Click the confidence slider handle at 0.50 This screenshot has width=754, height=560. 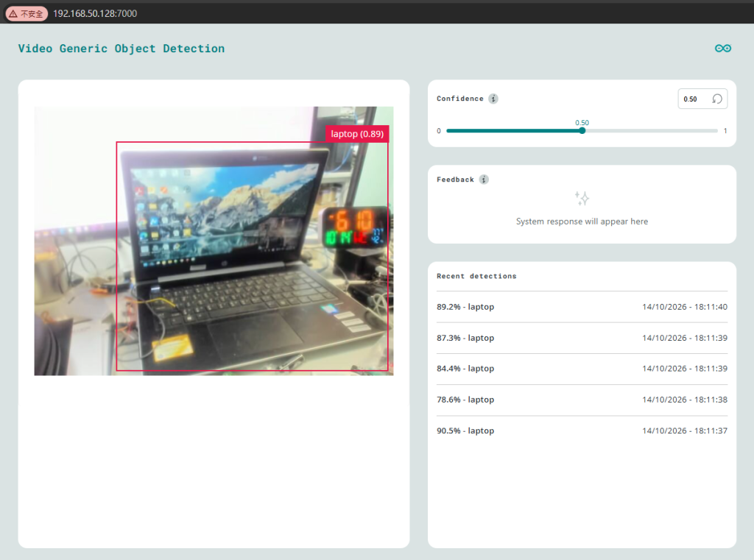point(582,131)
